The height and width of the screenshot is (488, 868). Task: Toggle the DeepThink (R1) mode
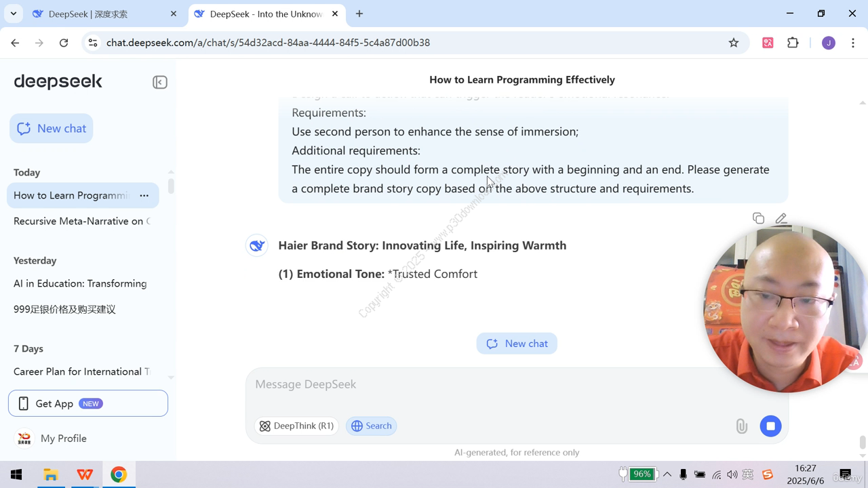[x=296, y=426]
